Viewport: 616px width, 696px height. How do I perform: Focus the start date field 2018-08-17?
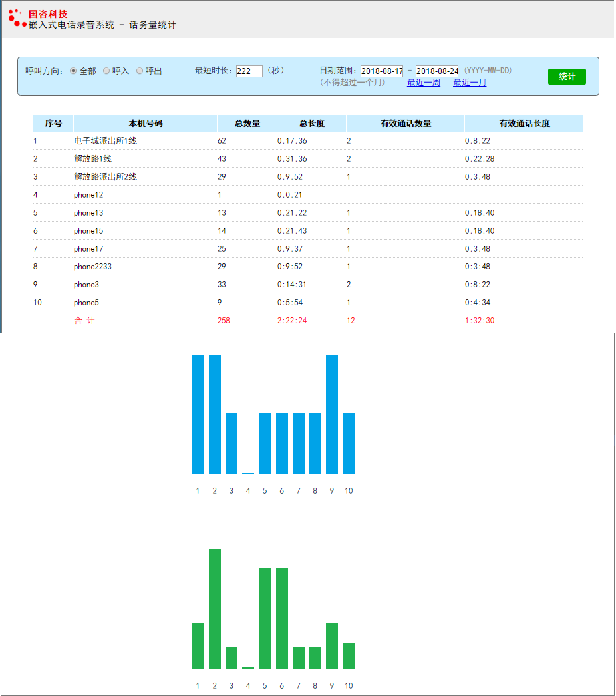click(382, 71)
